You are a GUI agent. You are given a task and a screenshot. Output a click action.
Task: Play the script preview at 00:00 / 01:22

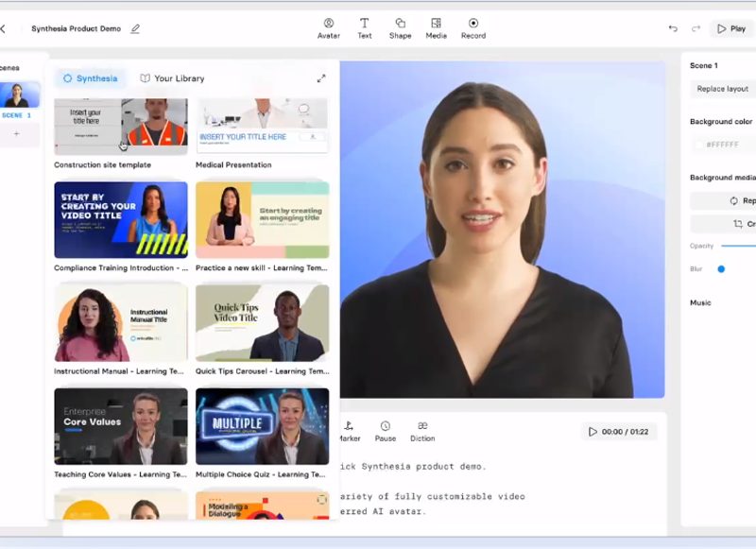[x=619, y=432]
